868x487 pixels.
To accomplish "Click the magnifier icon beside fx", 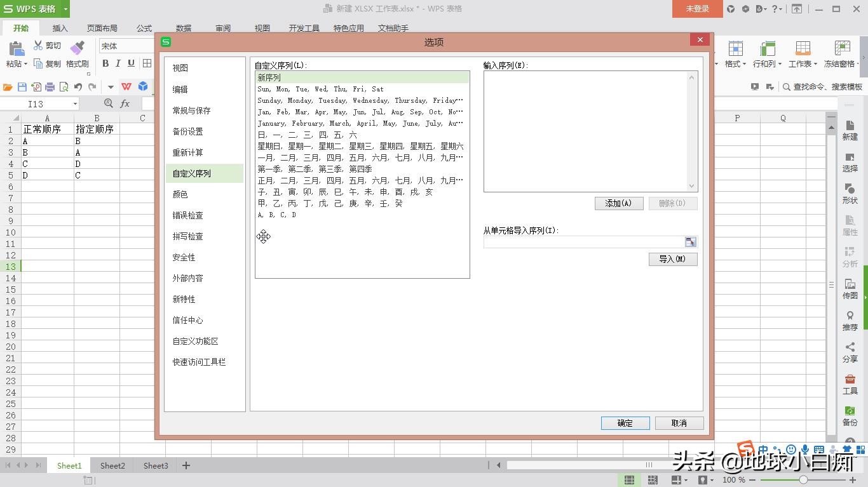I will [108, 103].
